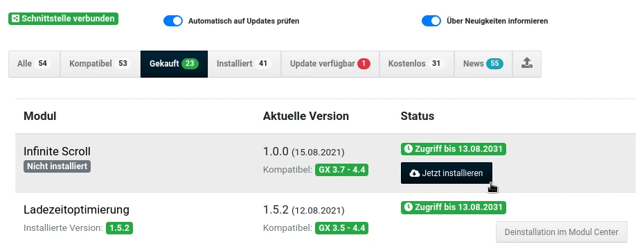The height and width of the screenshot is (251, 644).
Task: Click the share icon in Schnittstelle verbunden badge
Action: point(15,19)
